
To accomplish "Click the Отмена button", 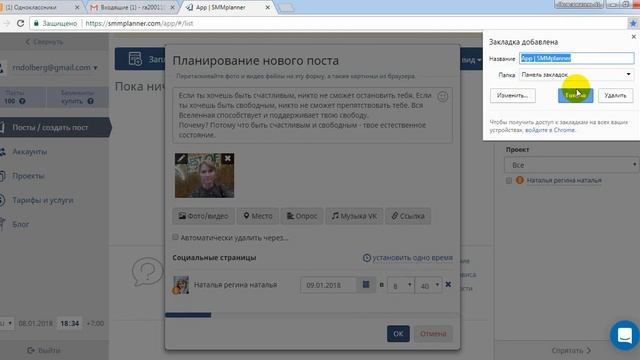I will [433, 333].
